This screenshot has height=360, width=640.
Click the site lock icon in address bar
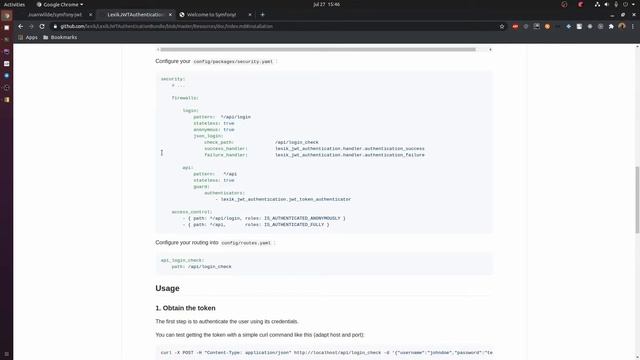point(55,26)
